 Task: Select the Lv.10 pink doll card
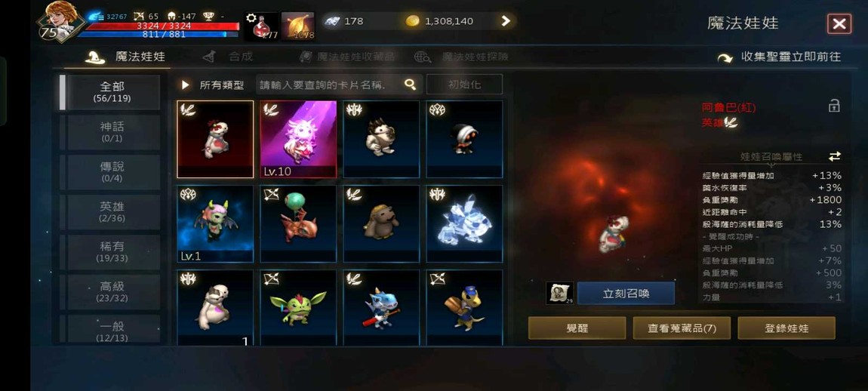click(x=298, y=139)
